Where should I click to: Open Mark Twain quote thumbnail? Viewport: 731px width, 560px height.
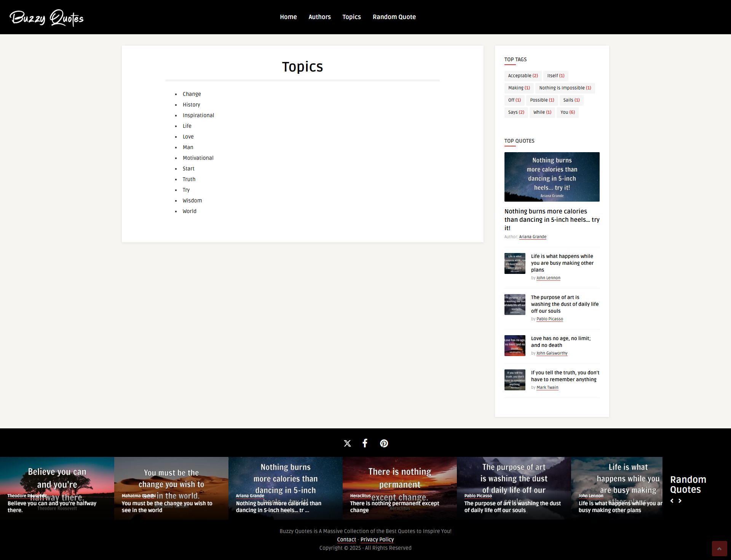515,380
